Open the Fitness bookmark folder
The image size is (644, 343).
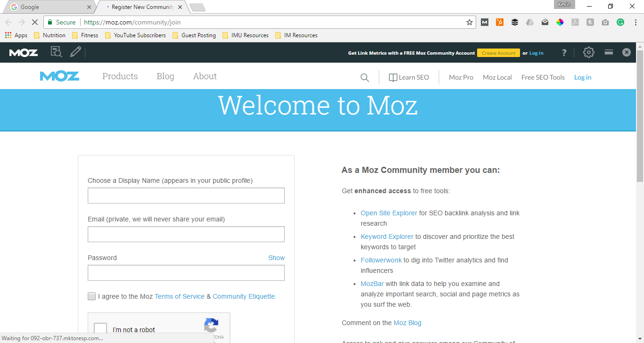pos(85,35)
